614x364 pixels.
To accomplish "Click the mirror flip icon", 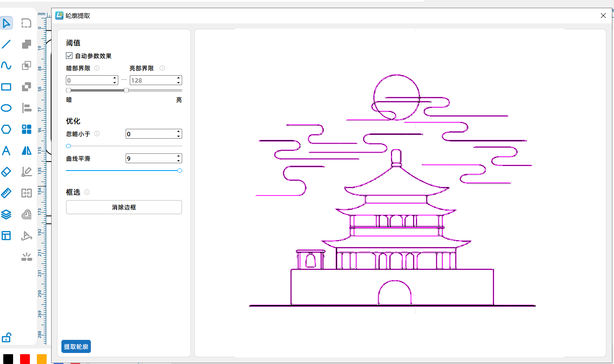I will pos(27,151).
